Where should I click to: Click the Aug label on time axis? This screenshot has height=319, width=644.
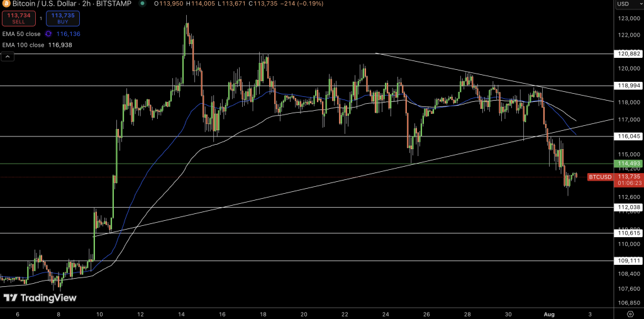(549, 314)
